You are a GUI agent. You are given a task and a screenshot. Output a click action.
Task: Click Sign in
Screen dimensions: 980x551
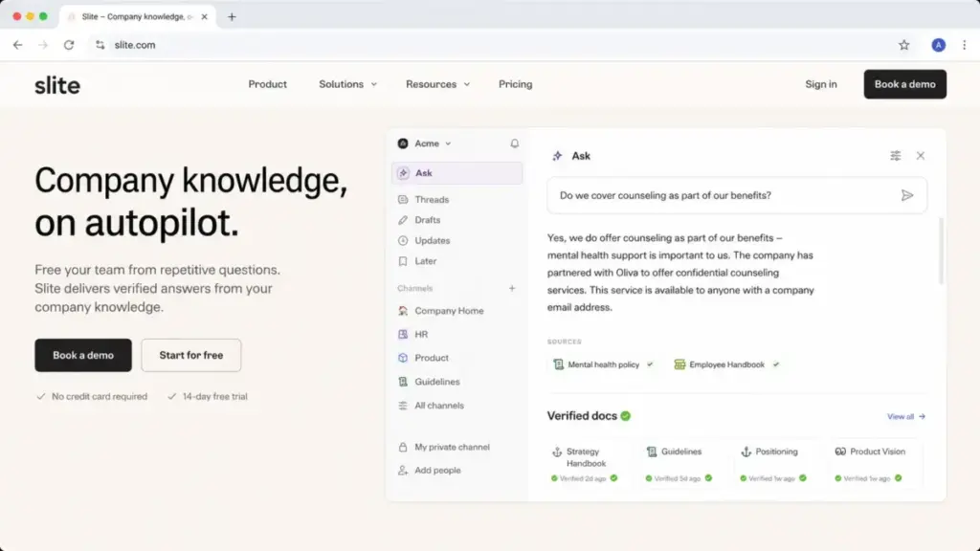click(x=820, y=84)
